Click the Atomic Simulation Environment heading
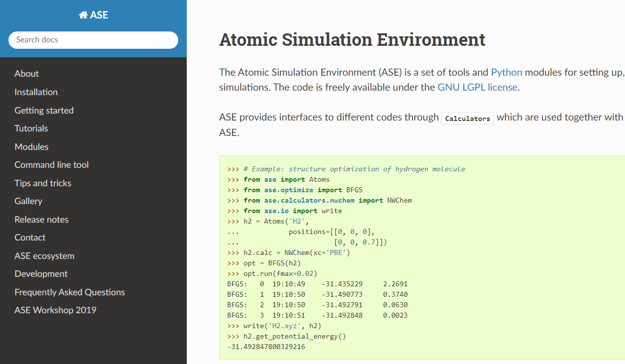Image resolution: width=625 pixels, height=364 pixels. click(x=352, y=39)
